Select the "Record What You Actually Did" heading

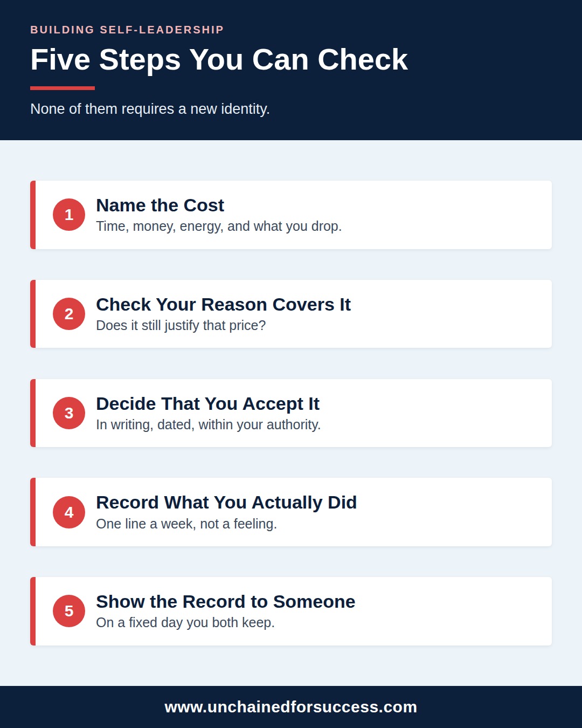pyautogui.click(x=226, y=503)
